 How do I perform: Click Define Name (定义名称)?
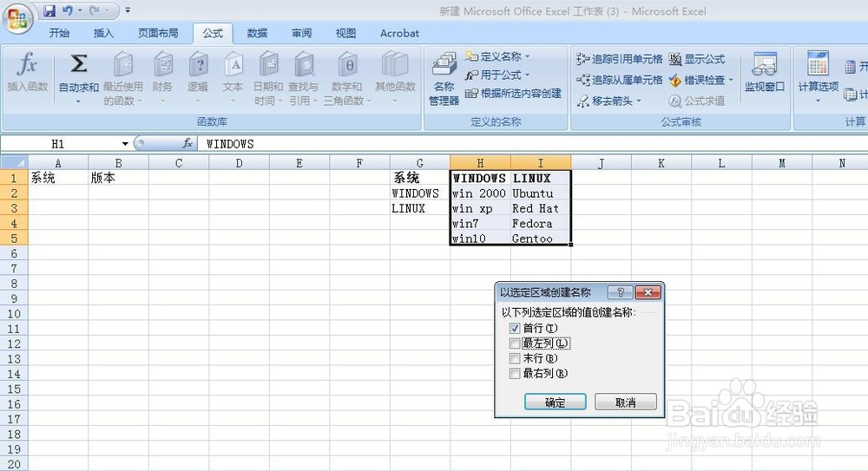(x=496, y=56)
